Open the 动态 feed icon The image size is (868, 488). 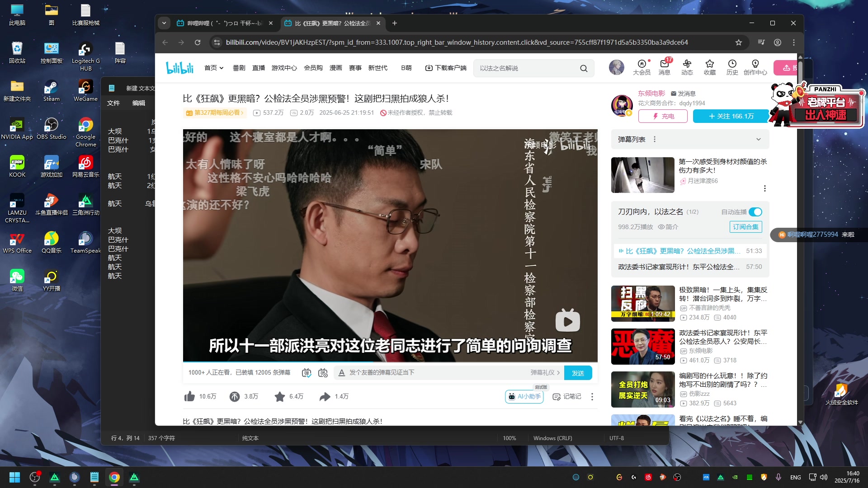687,67
